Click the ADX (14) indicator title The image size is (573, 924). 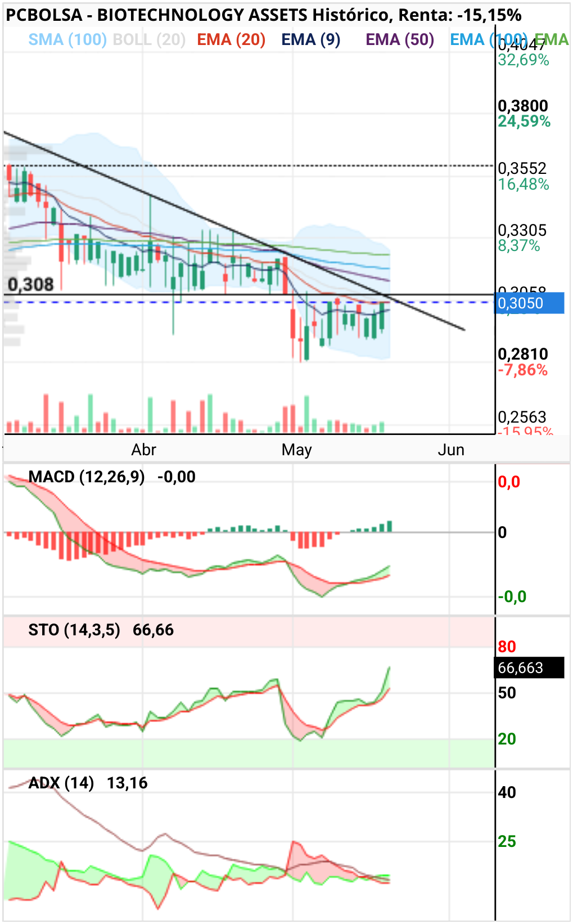[61, 783]
